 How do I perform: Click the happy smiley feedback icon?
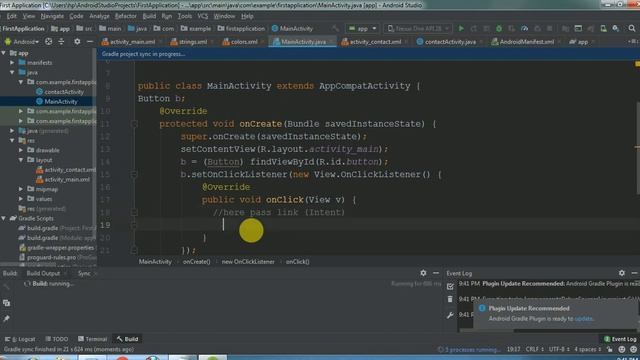[x=622, y=349]
